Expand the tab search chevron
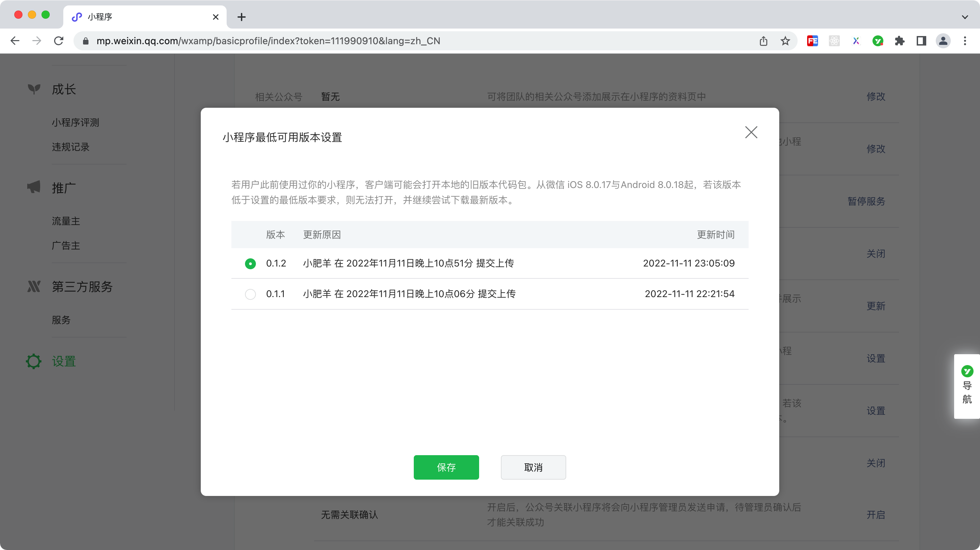This screenshot has width=980, height=550. [965, 17]
